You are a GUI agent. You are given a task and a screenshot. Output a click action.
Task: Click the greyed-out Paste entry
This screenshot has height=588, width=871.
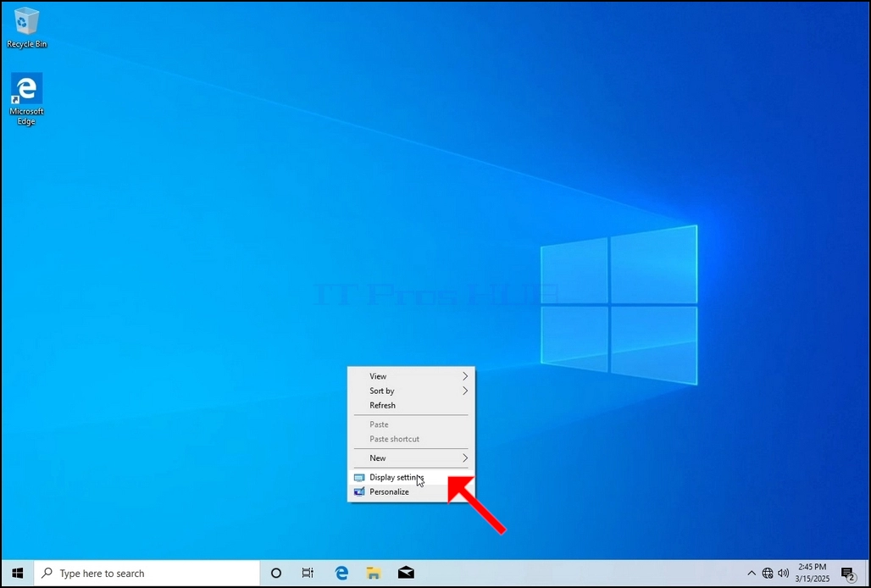[x=411, y=424]
